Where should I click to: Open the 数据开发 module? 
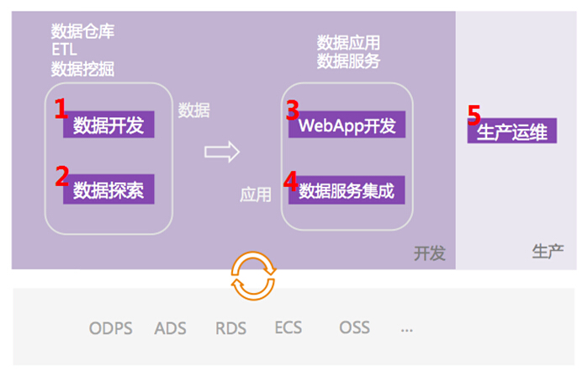click(109, 126)
